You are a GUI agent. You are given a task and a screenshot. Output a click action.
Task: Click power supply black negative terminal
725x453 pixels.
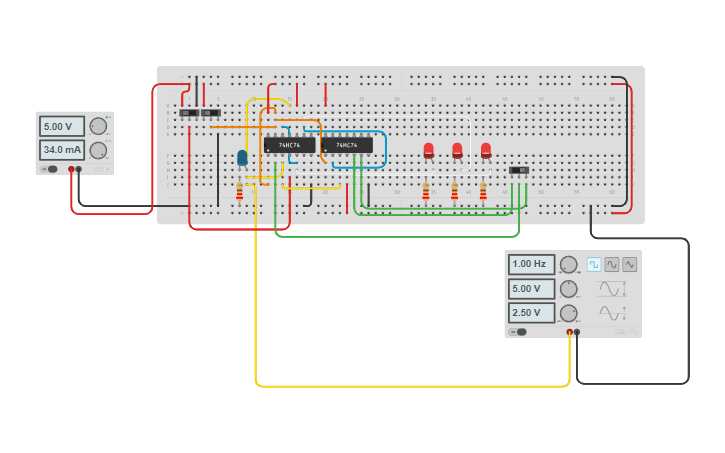point(79,169)
